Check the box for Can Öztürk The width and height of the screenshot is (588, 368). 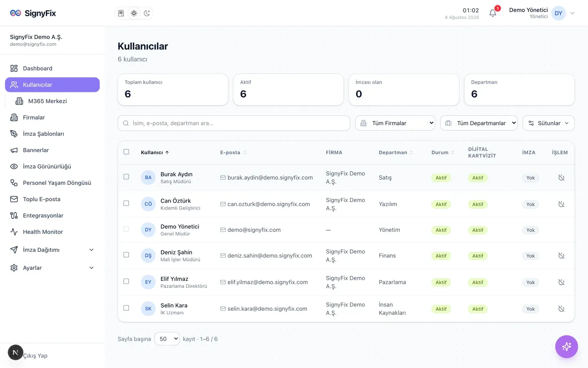(x=126, y=203)
